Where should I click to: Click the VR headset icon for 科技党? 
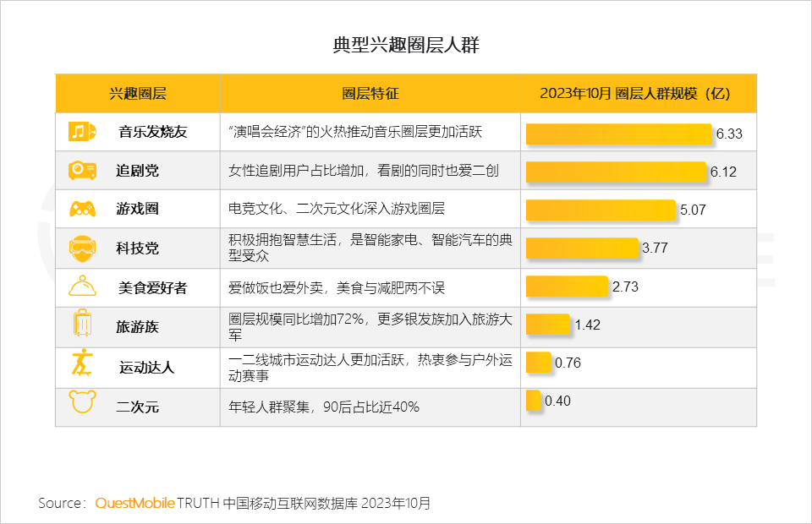click(x=81, y=248)
